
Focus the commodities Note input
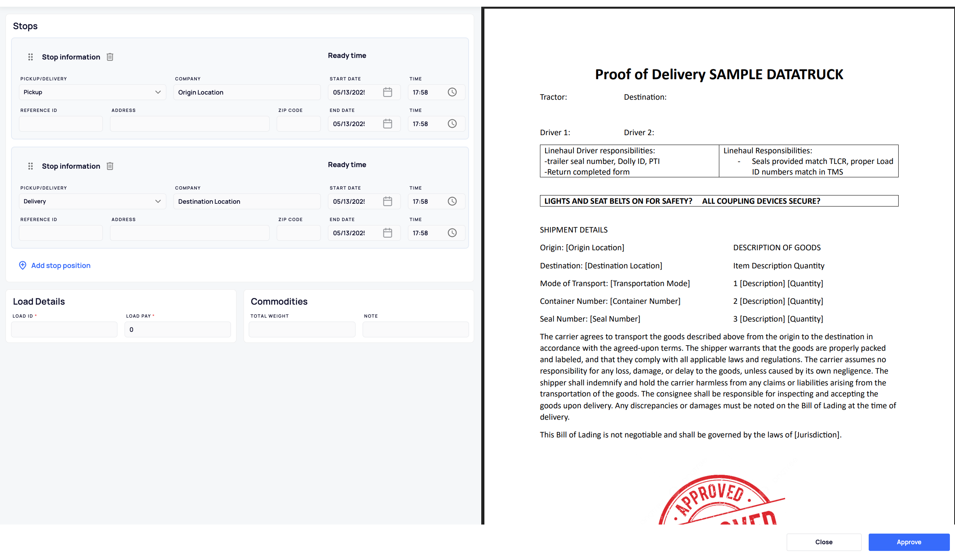pyautogui.click(x=416, y=329)
